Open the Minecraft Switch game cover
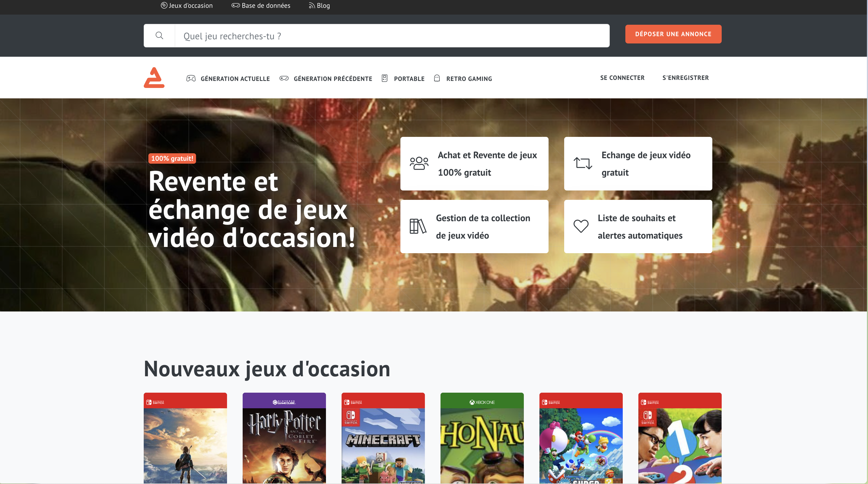Screen dimensions: 868x484 click(x=383, y=445)
